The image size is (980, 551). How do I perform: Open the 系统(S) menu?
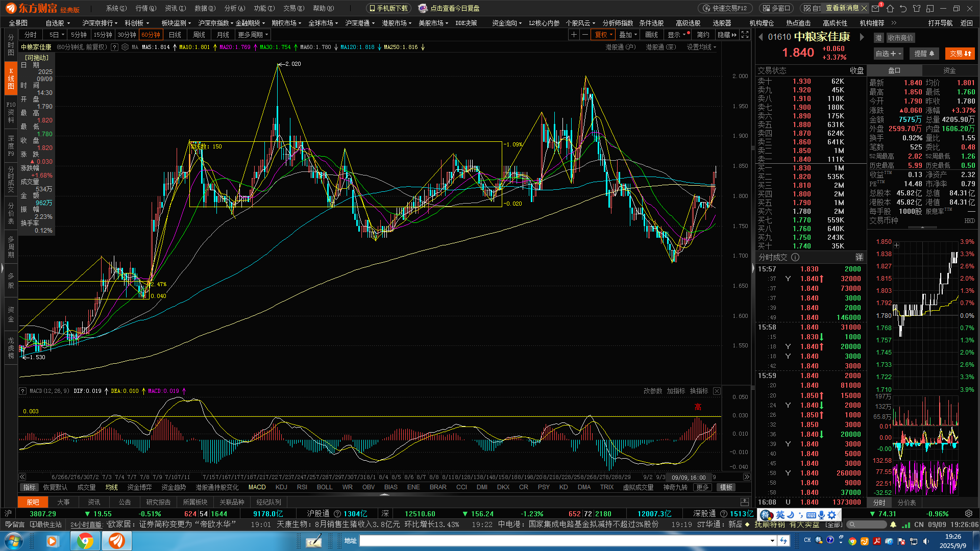116,8
